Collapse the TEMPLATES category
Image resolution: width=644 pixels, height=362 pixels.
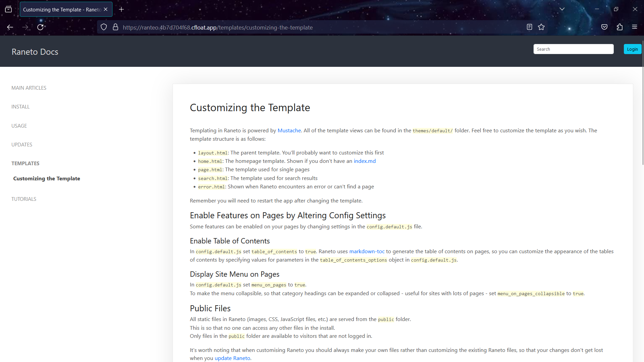point(26,164)
